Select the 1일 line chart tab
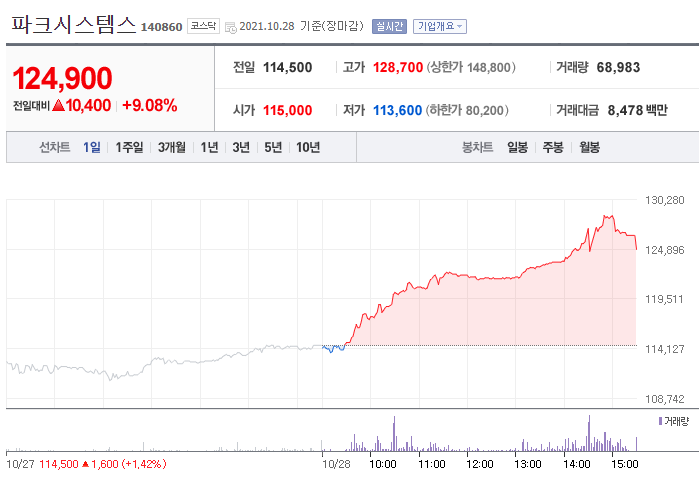 click(92, 147)
